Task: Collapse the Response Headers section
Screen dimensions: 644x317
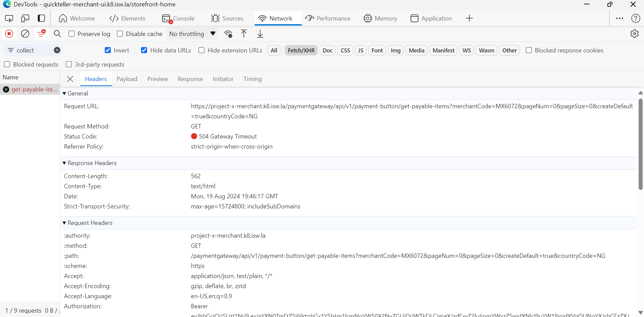Action: 64,163
